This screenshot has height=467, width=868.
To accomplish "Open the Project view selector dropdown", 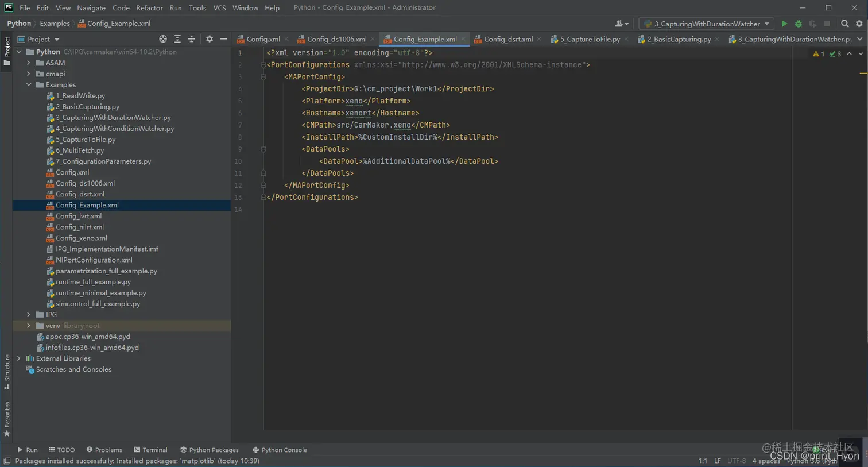I will point(38,39).
